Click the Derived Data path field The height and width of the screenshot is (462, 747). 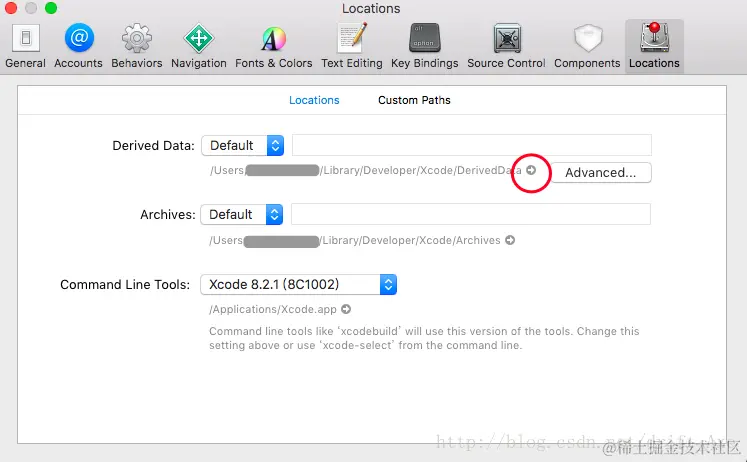(x=472, y=145)
